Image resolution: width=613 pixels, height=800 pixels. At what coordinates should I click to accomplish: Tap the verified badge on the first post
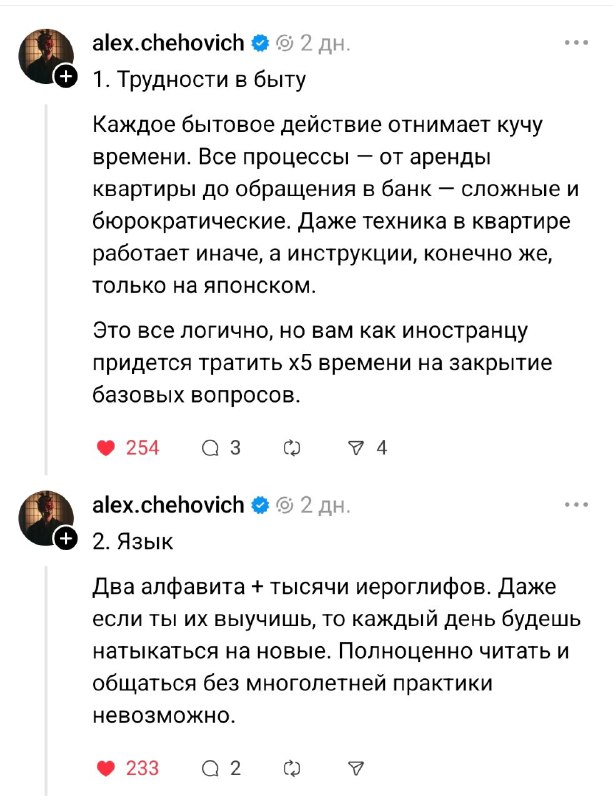260,44
